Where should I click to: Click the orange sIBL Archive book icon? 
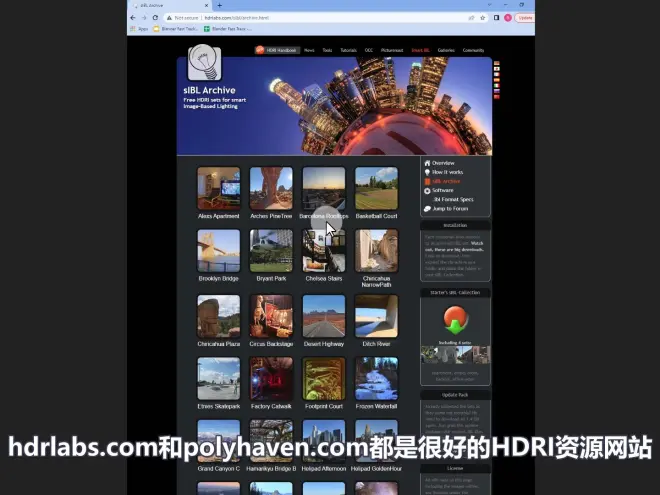[427, 181]
